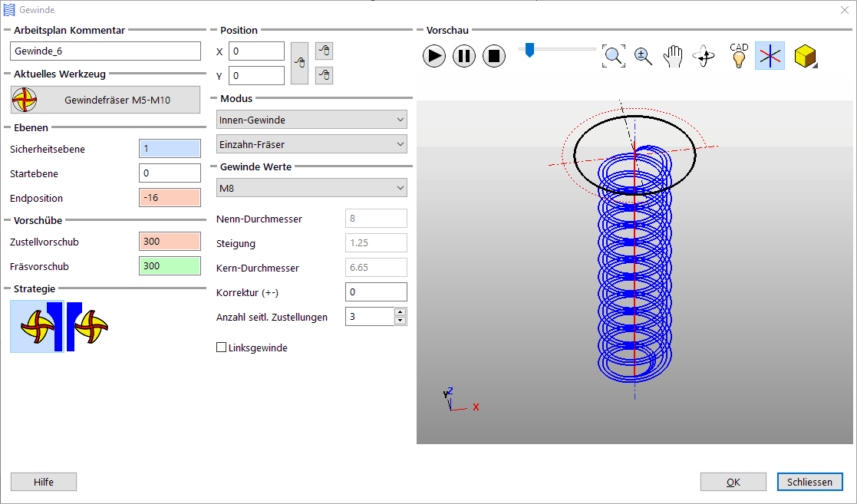Viewport: 857px width, 504px height.
Task: Click the Zustellvorschub input field
Action: [x=170, y=241]
